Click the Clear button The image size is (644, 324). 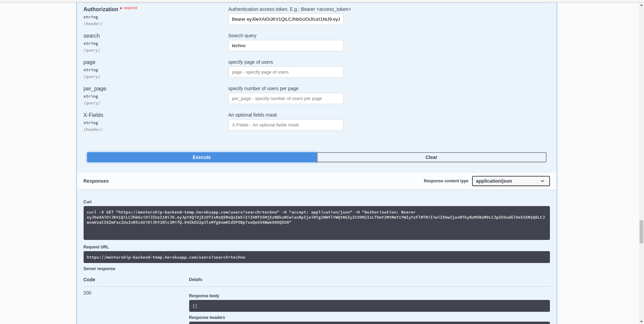(x=431, y=157)
